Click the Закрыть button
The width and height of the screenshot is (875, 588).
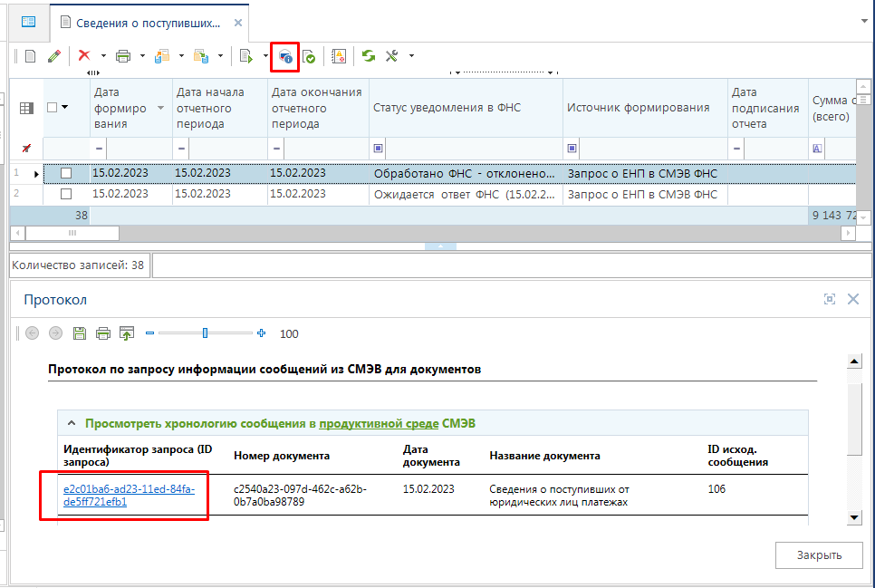[x=819, y=555]
